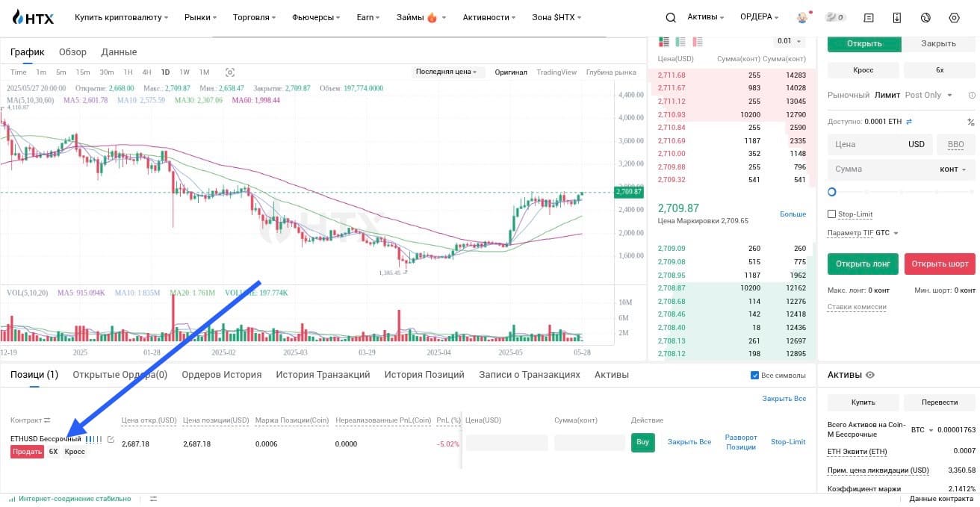Image resolution: width=980 pixels, height=507 pixels.
Task: Select bids-only green order book view
Action: (680, 42)
